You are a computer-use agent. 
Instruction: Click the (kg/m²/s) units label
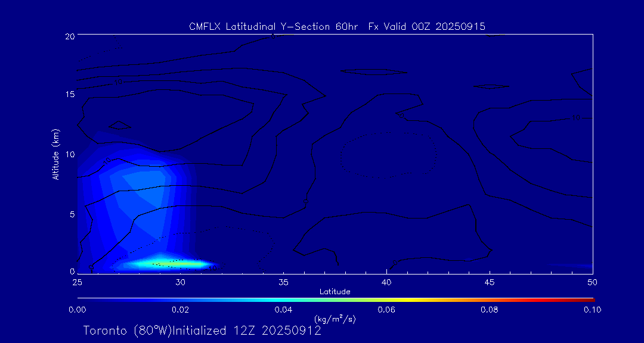click(x=335, y=319)
